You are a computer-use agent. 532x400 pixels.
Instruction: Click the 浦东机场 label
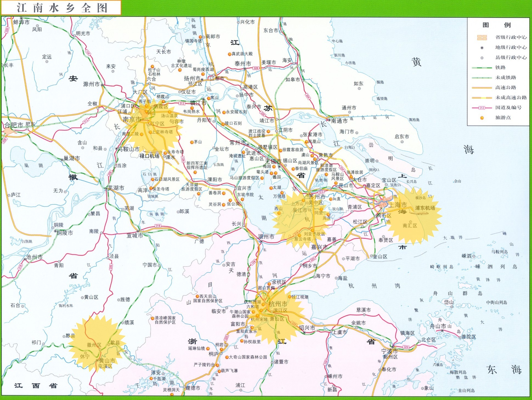pos(425,208)
